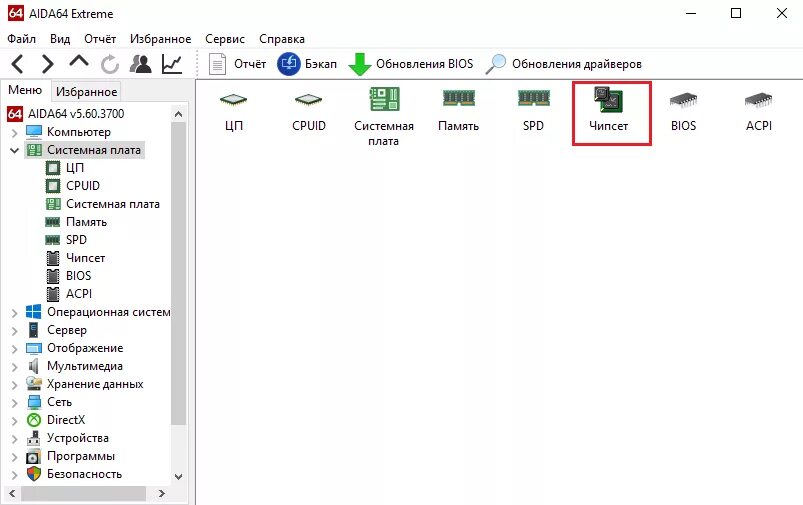Image resolution: width=803 pixels, height=505 pixels.
Task: Switch to the Избранное sidebar tab
Action: click(x=87, y=92)
